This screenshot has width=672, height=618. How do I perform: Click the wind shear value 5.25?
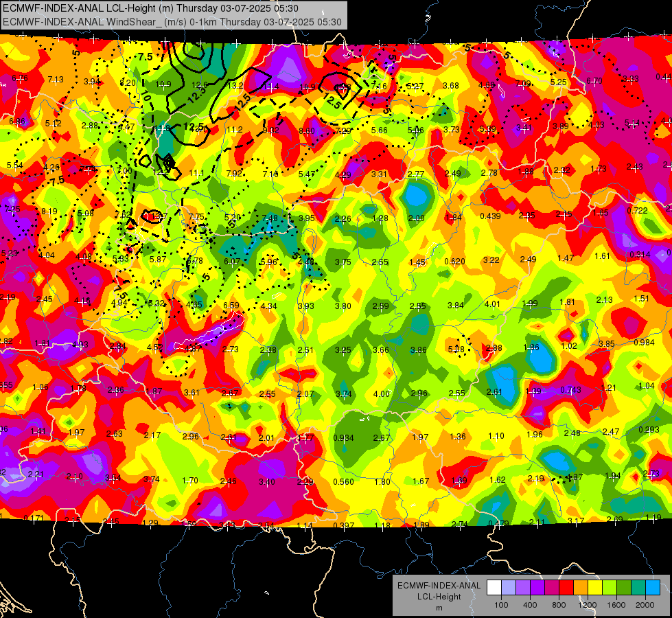click(559, 82)
